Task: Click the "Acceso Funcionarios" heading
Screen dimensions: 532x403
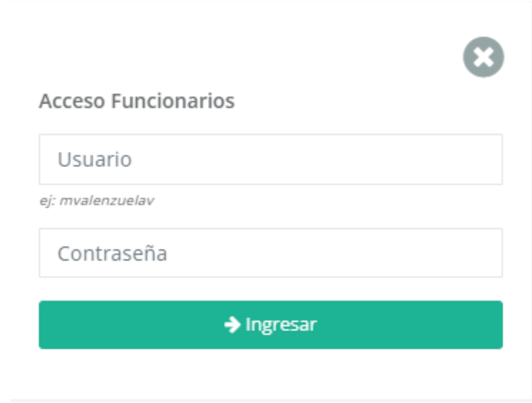Action: tap(137, 101)
